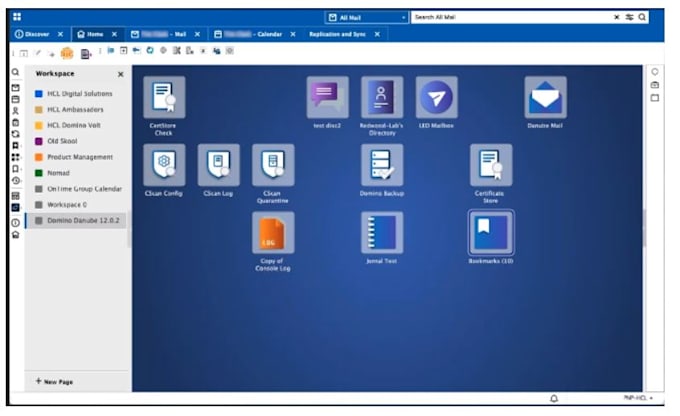680x416 pixels.
Task: Close the Mail tab
Action: pos(197,34)
